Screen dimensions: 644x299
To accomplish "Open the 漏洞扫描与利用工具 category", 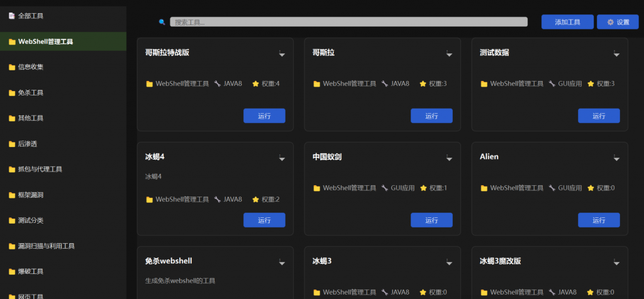I will [63, 246].
